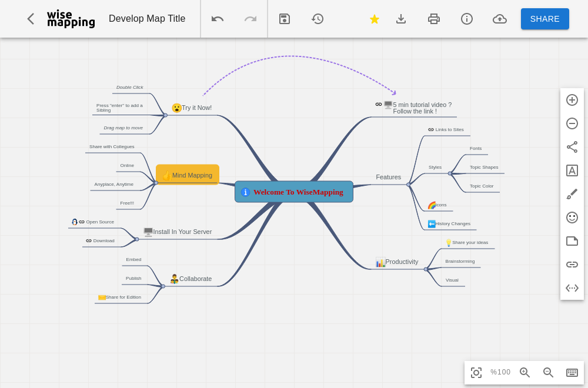Select the Topic Shapes subtopic
This screenshot has height=388, width=588.
pyautogui.click(x=484, y=167)
